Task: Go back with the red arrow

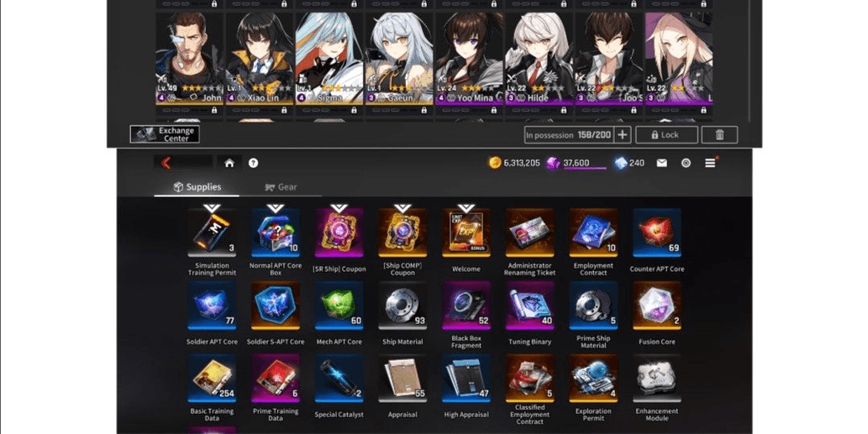Action: [x=166, y=163]
